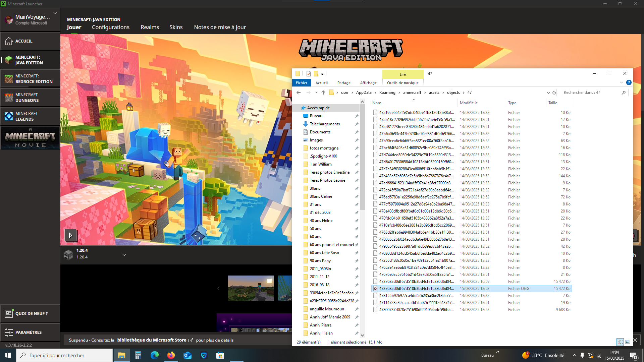Open Minecraft Legends in launcher sidebar
Viewport: 644px width, 362px height.
tap(30, 116)
